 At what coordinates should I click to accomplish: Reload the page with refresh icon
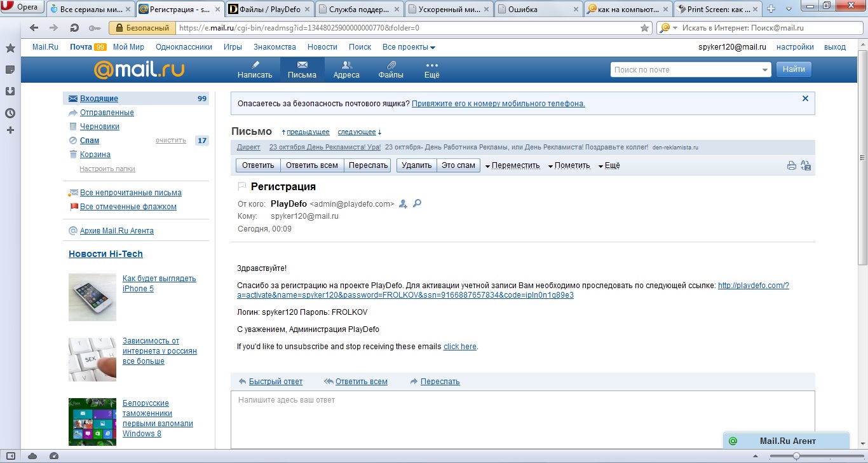pyautogui.click(x=74, y=28)
